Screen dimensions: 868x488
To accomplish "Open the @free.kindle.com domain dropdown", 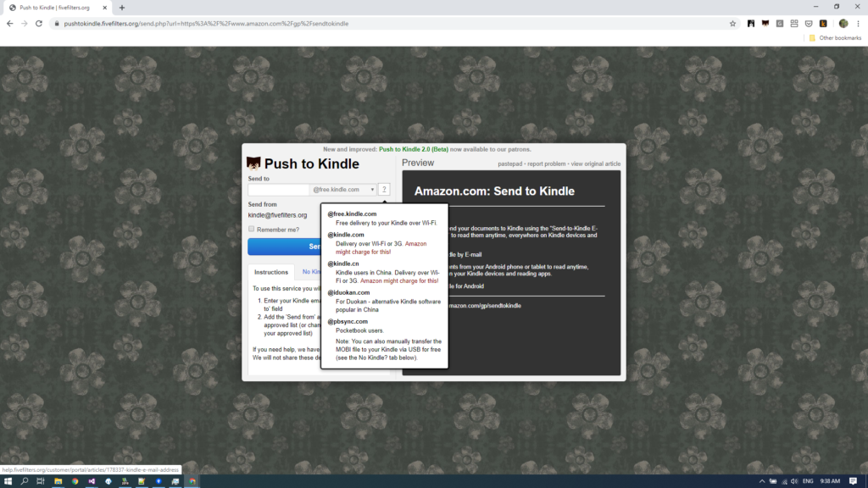I will pyautogui.click(x=343, y=189).
